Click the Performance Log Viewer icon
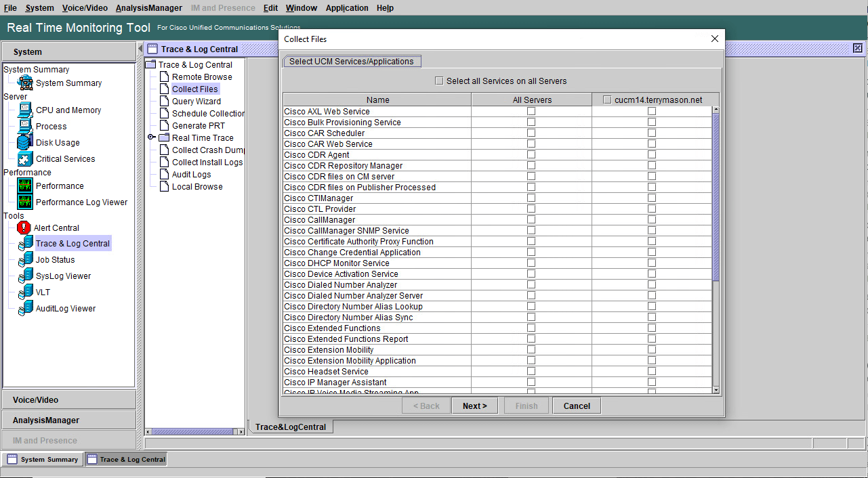 point(26,202)
